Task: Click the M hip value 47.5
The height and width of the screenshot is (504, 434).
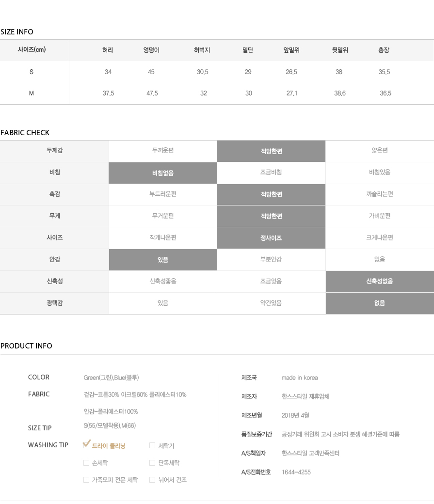Action: 152,93
